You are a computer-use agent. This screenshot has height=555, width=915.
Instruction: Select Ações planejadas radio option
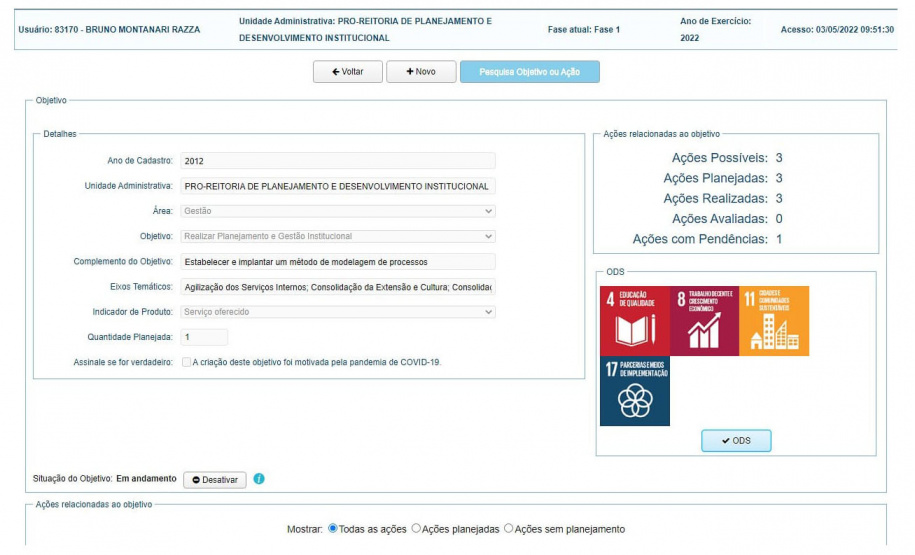pyautogui.click(x=416, y=528)
